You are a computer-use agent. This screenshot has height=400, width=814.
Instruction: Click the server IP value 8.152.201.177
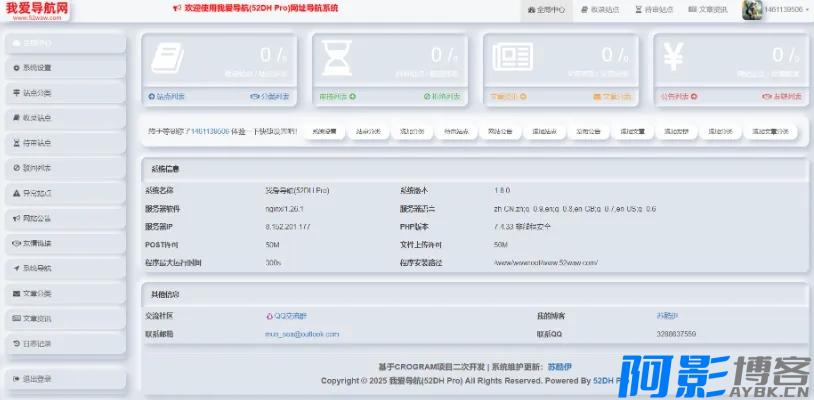288,227
